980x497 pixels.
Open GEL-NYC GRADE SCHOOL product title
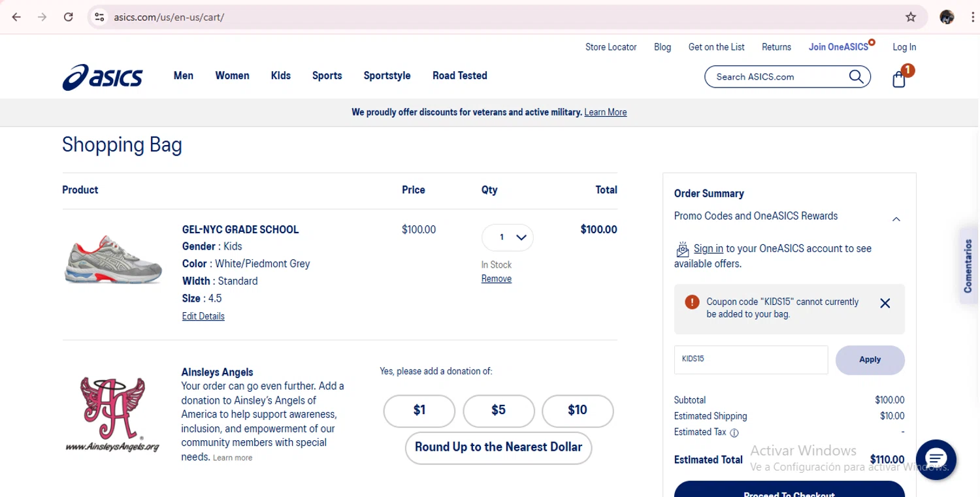coord(240,230)
